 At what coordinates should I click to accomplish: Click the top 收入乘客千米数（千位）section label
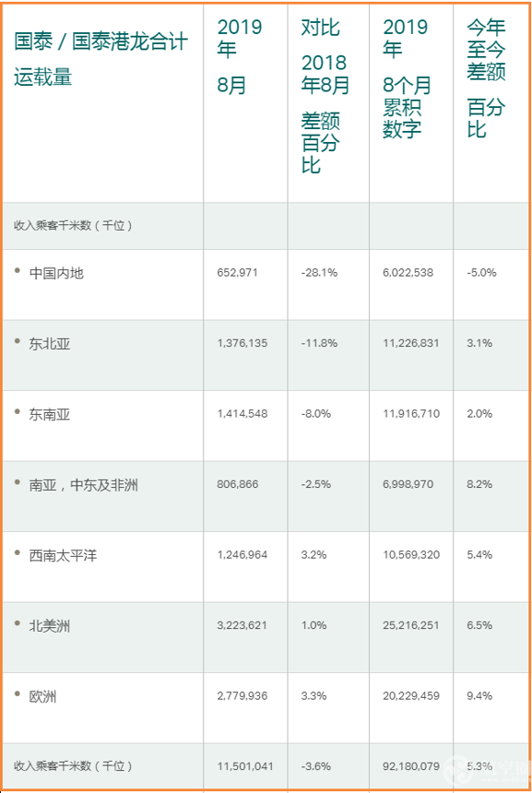73,226
